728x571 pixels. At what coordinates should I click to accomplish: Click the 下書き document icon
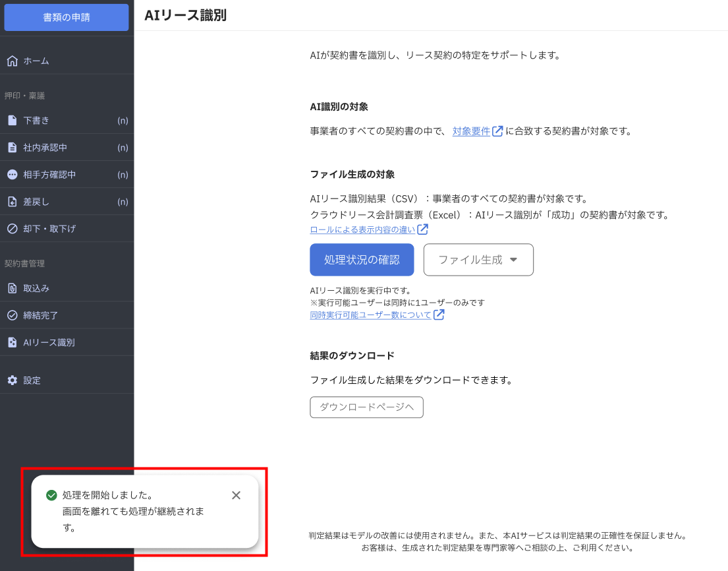(x=12, y=121)
